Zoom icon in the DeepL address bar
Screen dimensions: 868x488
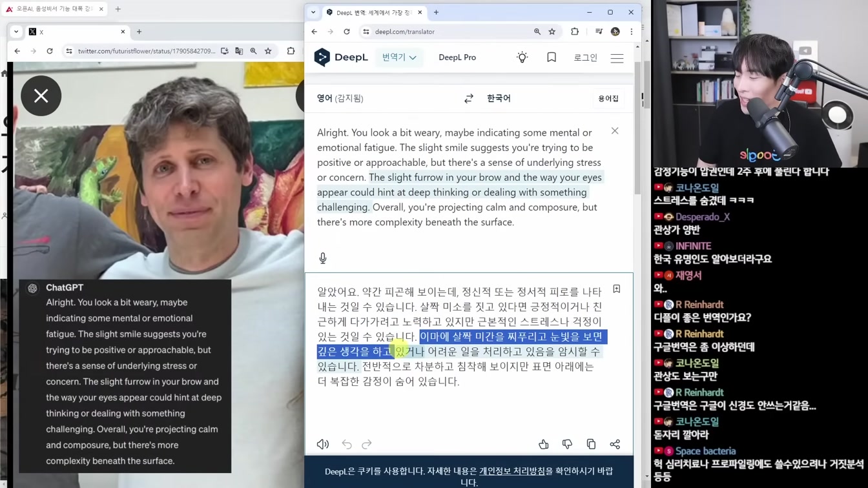[x=537, y=32]
